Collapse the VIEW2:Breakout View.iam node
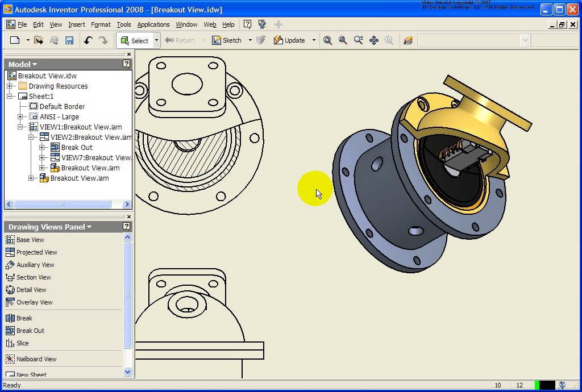The image size is (582, 392). 31,137
